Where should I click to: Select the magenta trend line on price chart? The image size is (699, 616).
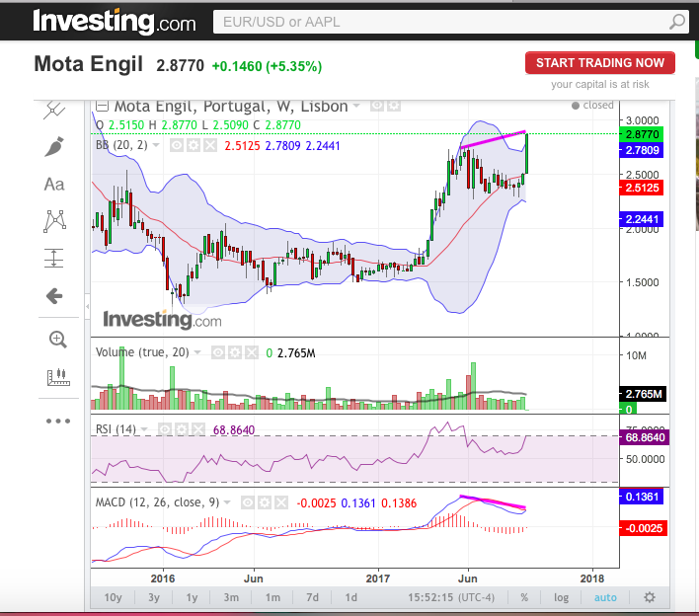[x=493, y=139]
